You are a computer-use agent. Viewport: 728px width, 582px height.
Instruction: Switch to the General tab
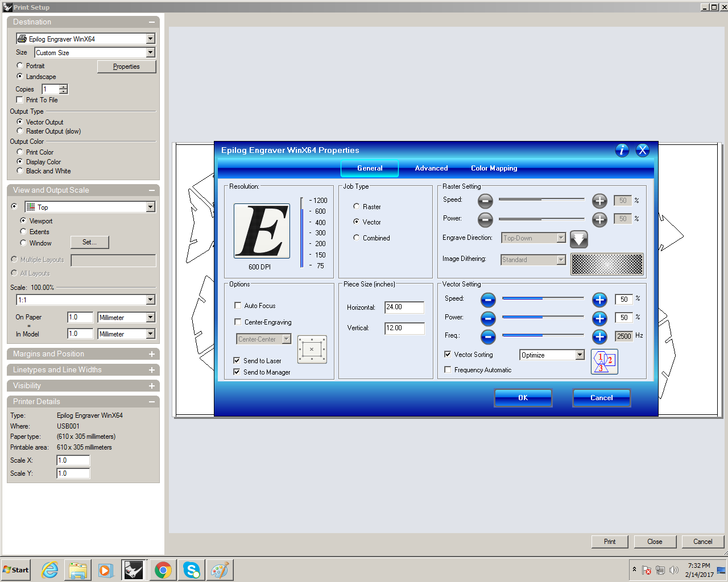point(370,168)
